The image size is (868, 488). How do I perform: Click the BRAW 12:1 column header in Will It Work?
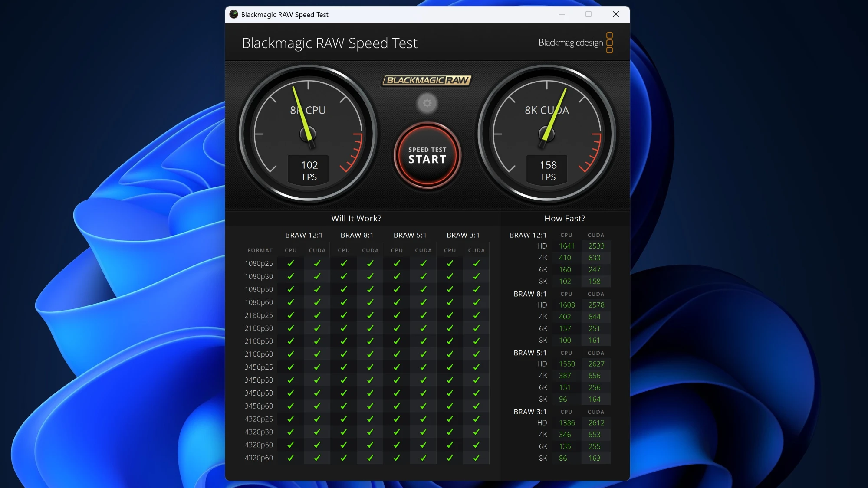point(304,235)
